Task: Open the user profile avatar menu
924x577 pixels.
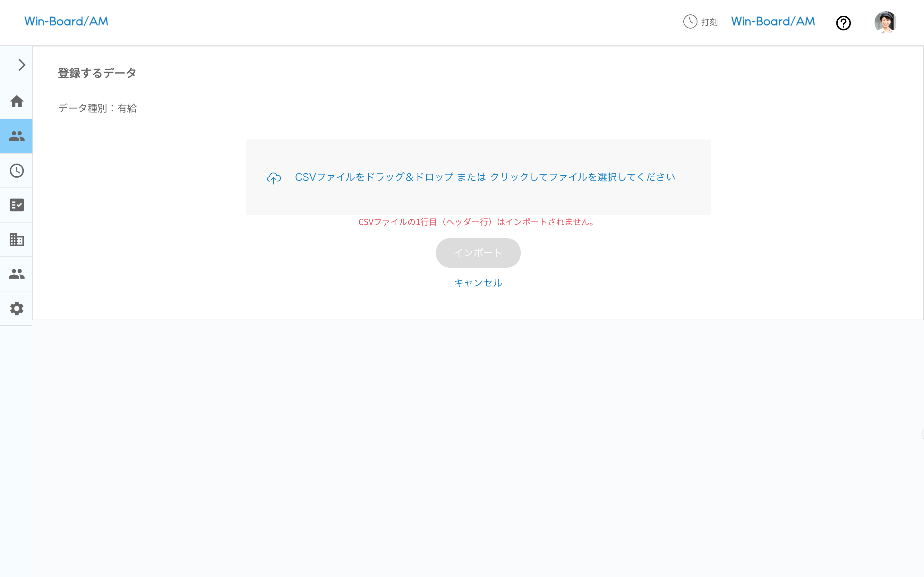Action: click(886, 22)
